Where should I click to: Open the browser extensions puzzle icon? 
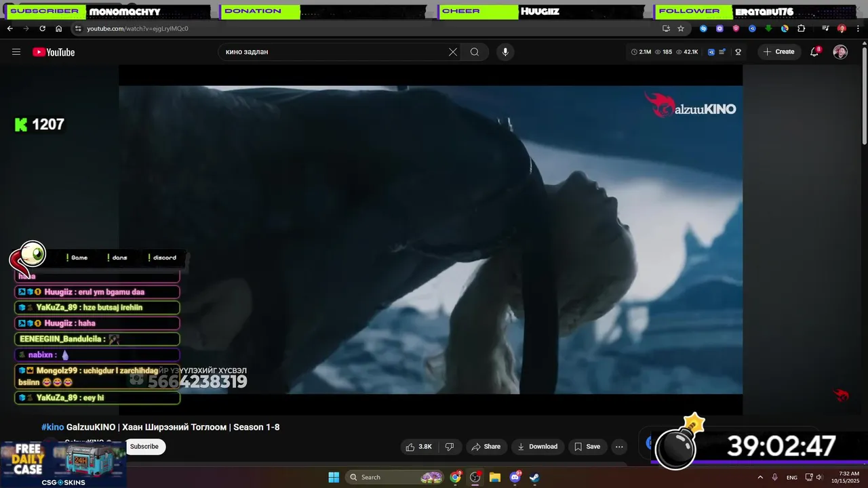[x=801, y=28]
